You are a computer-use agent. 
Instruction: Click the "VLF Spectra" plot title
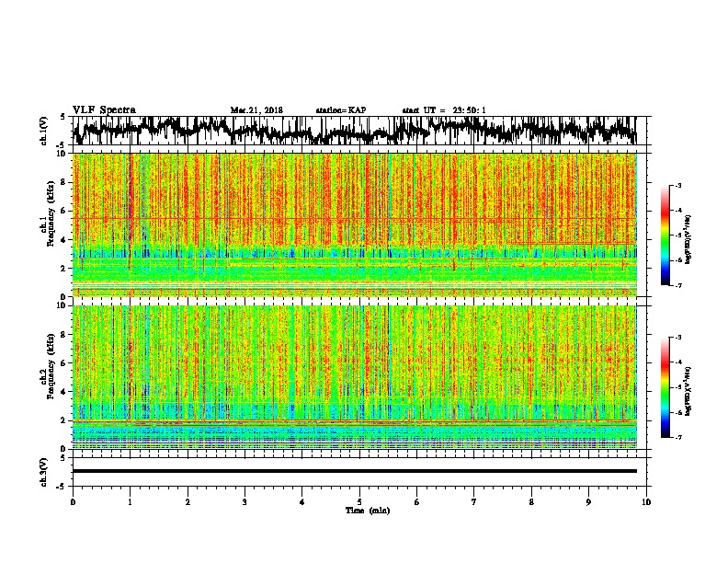point(104,110)
